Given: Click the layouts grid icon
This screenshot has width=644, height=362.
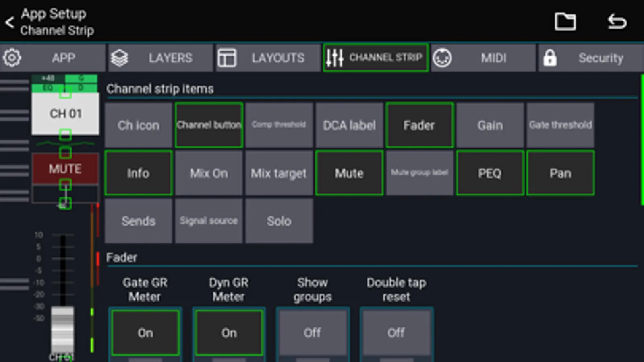Looking at the screenshot, I should coord(227,58).
